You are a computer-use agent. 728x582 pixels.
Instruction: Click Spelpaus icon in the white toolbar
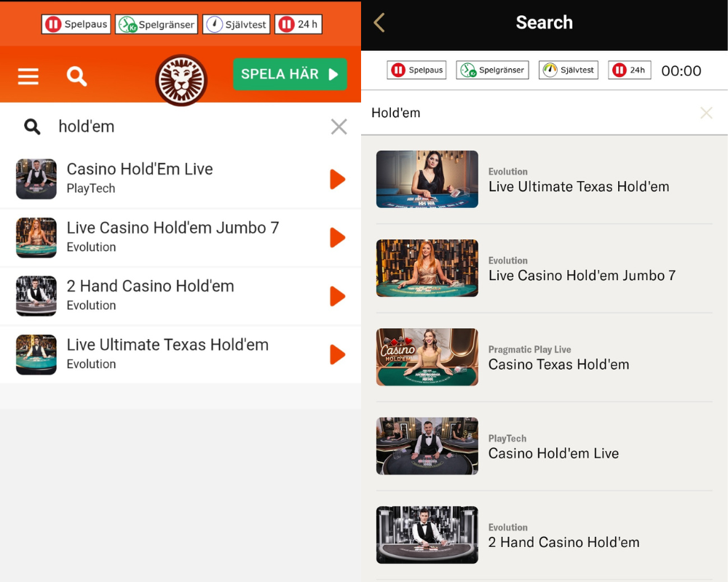(x=398, y=70)
